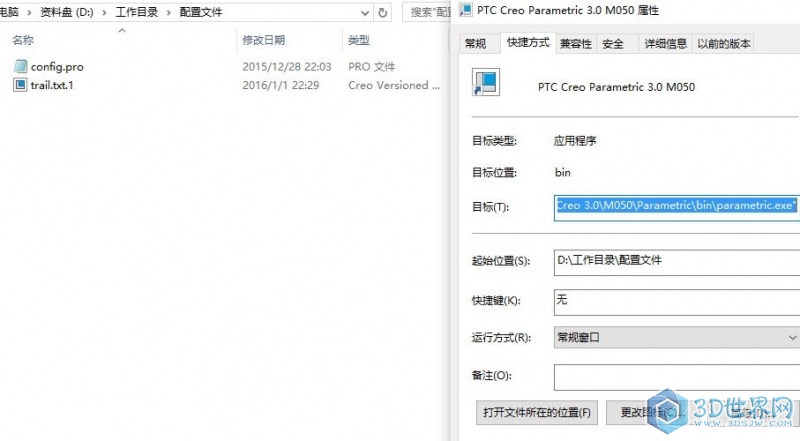Click the PRO 文件 type cell
This screenshot has height=441, width=800.
click(x=371, y=67)
